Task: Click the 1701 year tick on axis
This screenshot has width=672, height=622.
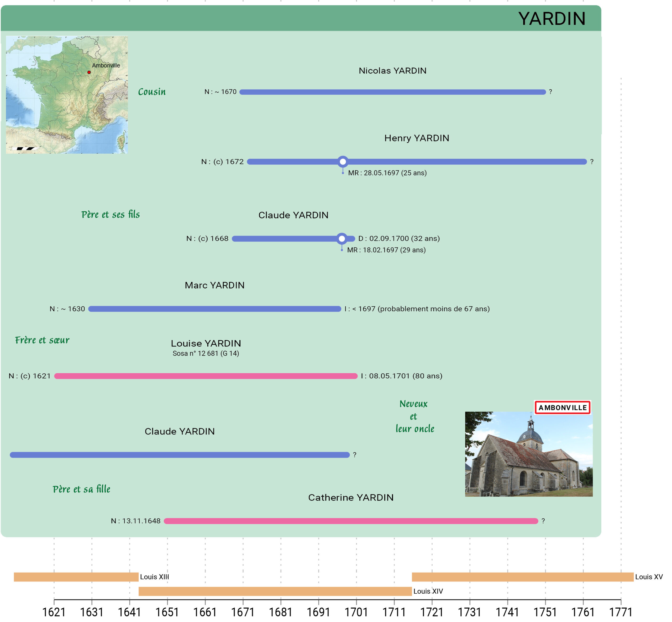Action: click(x=356, y=612)
